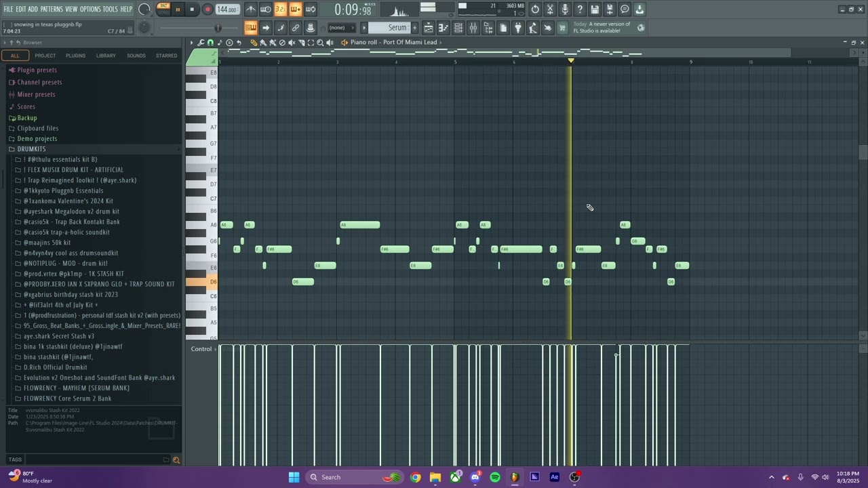This screenshot has width=868, height=488.
Task: Open the piano roll menu arrow
Action: (x=191, y=43)
